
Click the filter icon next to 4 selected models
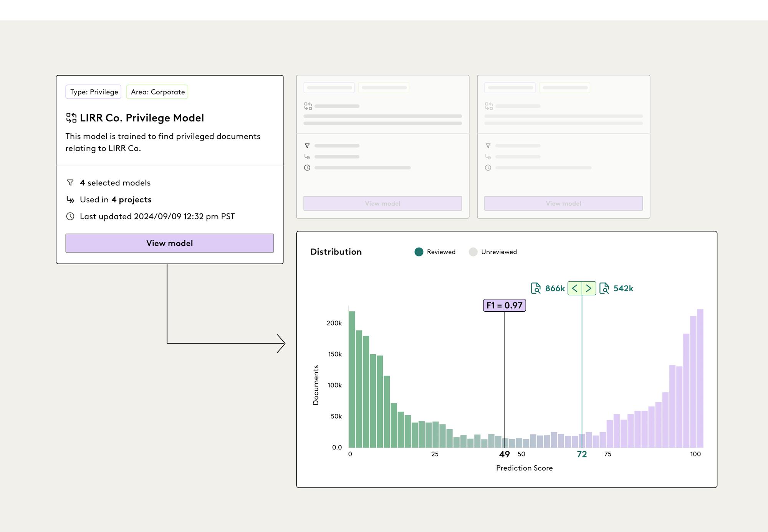[x=70, y=183]
